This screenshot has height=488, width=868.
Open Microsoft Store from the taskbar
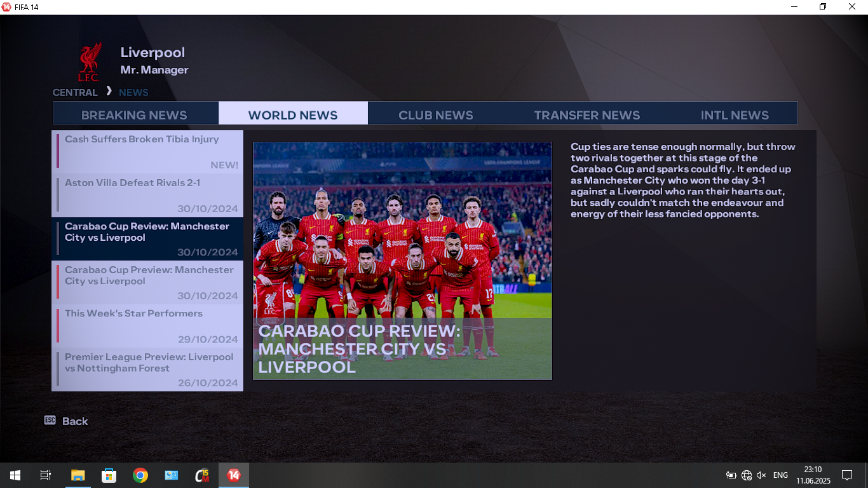point(109,475)
